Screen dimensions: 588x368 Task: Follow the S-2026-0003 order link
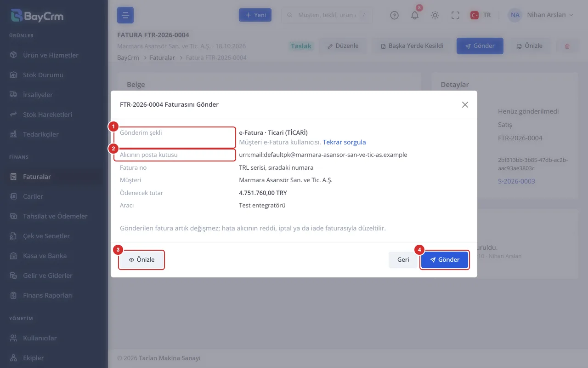pyautogui.click(x=516, y=181)
